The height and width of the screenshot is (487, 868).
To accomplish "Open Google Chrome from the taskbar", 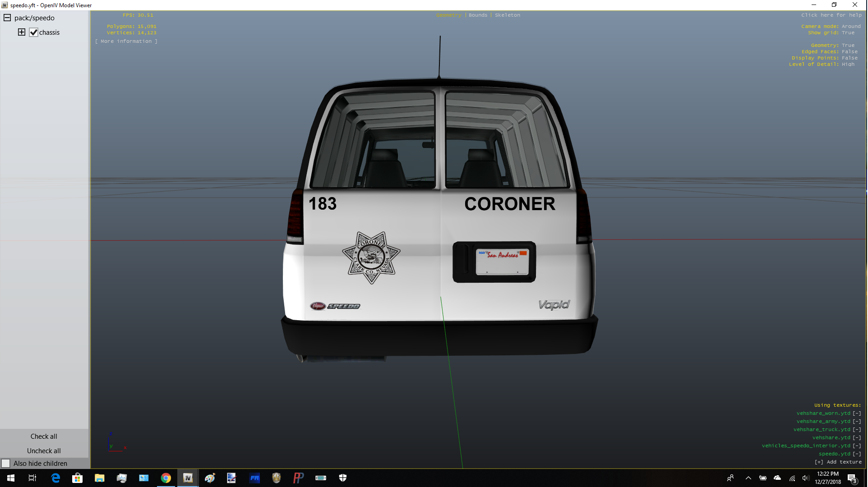I will 166,478.
